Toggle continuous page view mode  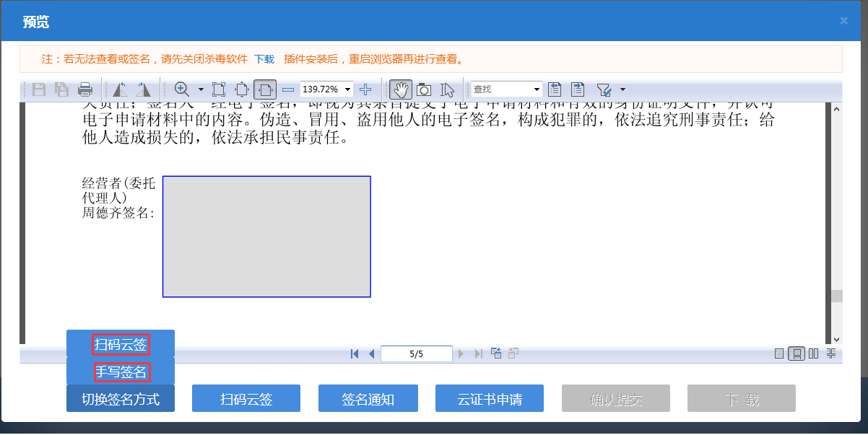click(796, 353)
